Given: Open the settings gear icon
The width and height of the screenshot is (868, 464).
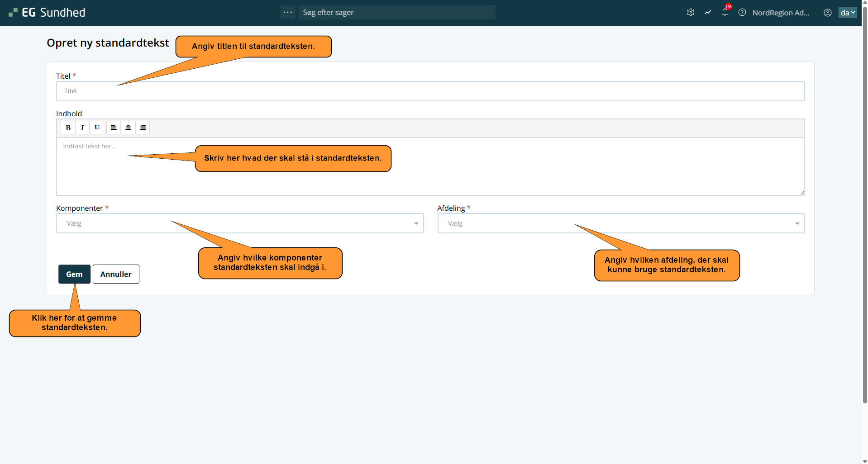Looking at the screenshot, I should pos(690,13).
